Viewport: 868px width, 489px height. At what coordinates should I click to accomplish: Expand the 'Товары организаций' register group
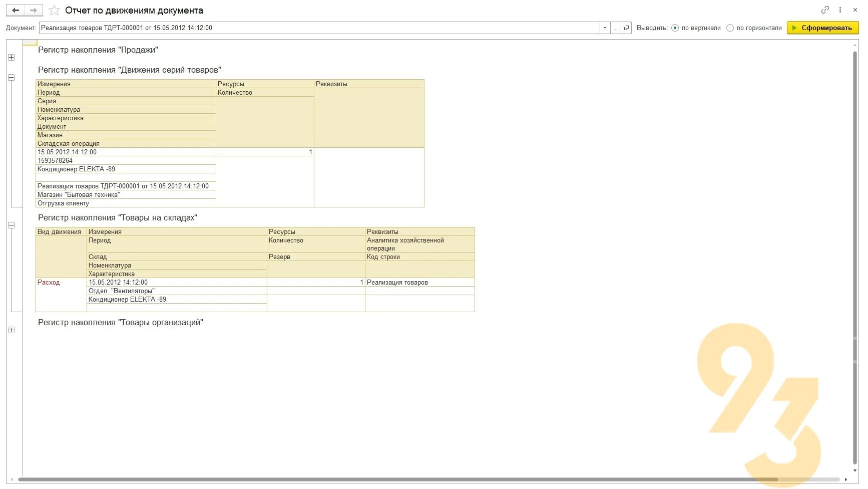pyautogui.click(x=12, y=330)
